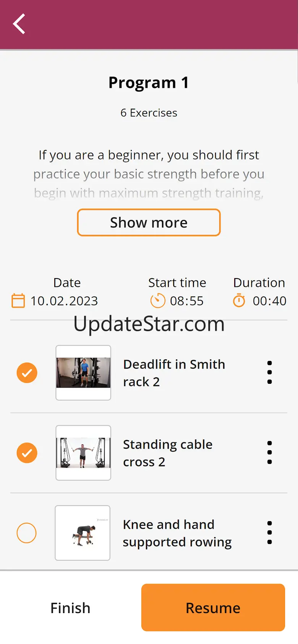Expand description with Show more
This screenshot has height=644, width=298.
coord(149,222)
